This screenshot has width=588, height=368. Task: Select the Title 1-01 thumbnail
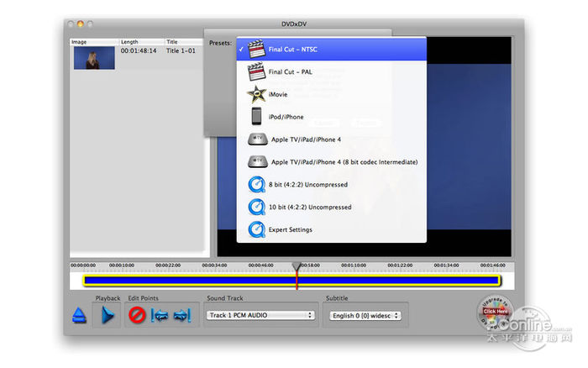(x=93, y=57)
